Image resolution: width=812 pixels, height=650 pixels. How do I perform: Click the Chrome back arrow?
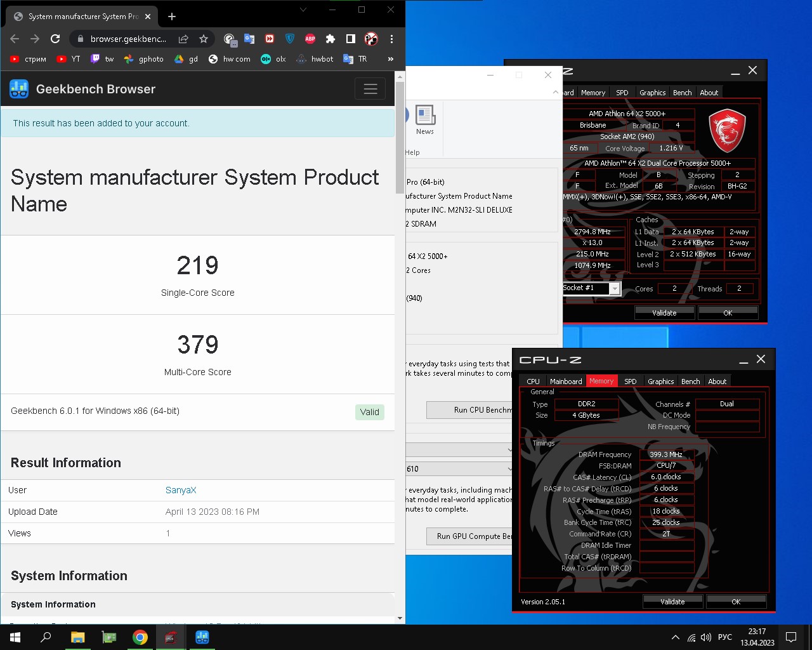coord(15,39)
